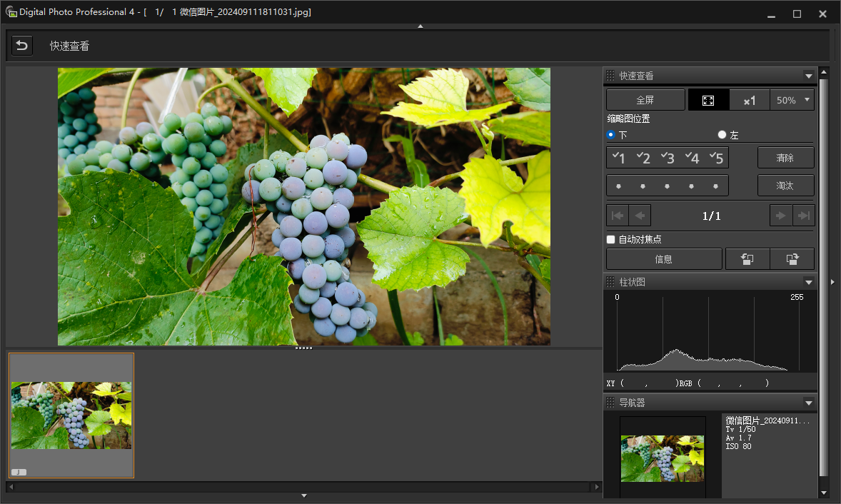Collapse the 快速查看 panel
This screenshot has width=841, height=504.
coord(808,76)
